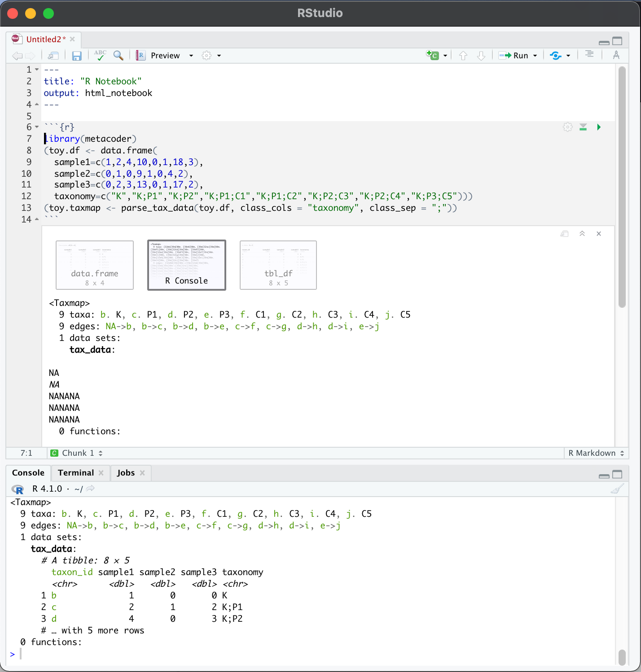641x672 pixels.
Task: Collapse chunk output double chevron
Action: pos(582,234)
